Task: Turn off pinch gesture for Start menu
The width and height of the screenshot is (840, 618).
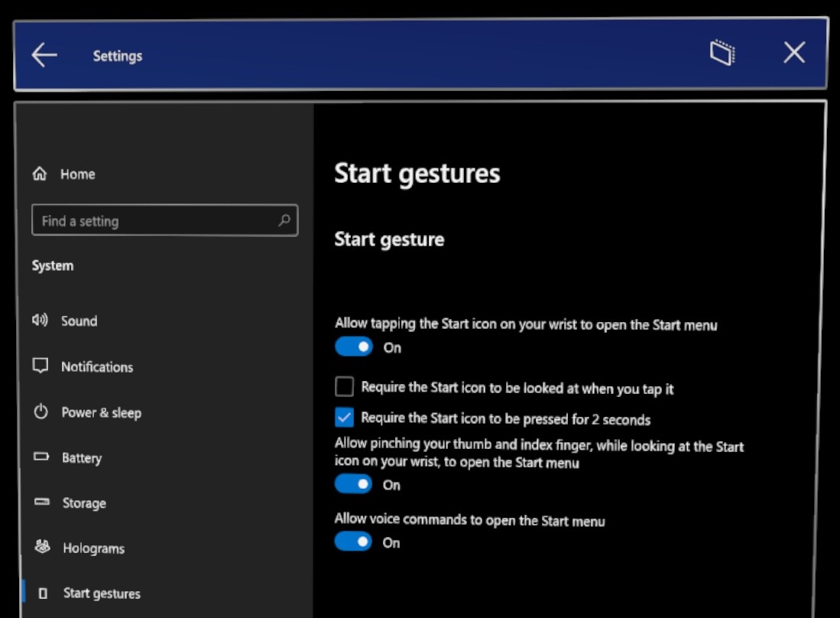Action: pos(355,484)
